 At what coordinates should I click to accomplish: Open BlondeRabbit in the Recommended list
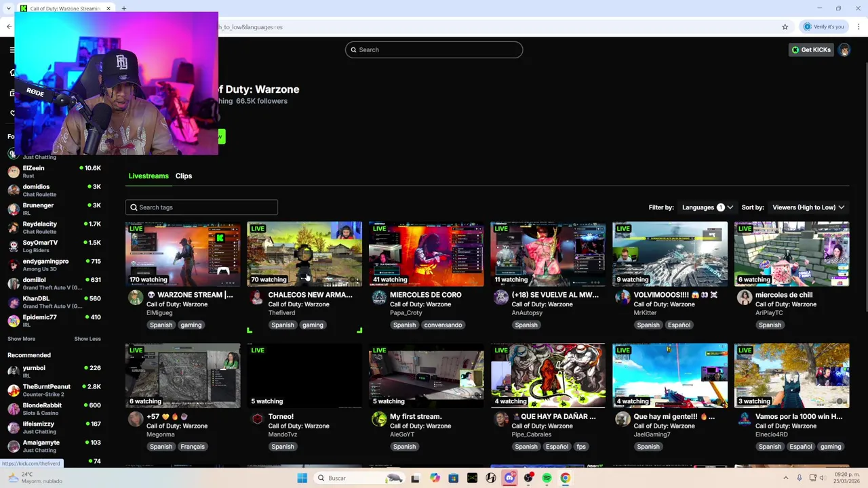click(54, 409)
